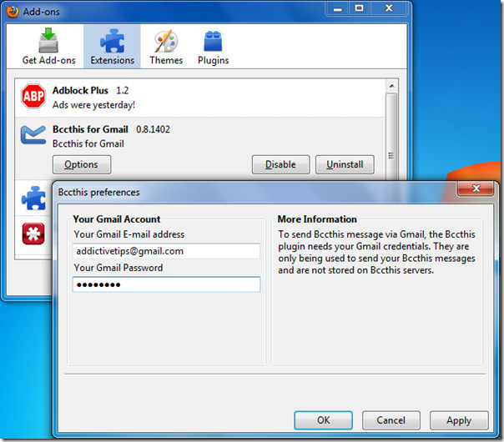Confirm preferences with OK button
This screenshot has height=442, width=504.
pos(324,420)
